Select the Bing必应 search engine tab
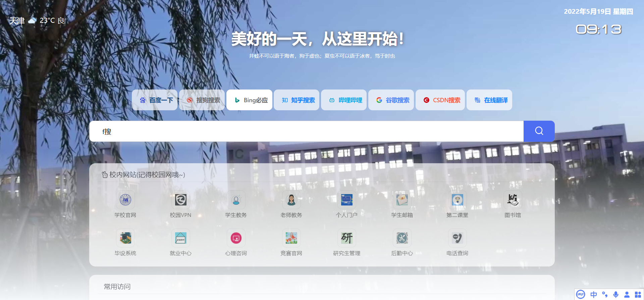This screenshot has height=300, width=644. (249, 100)
